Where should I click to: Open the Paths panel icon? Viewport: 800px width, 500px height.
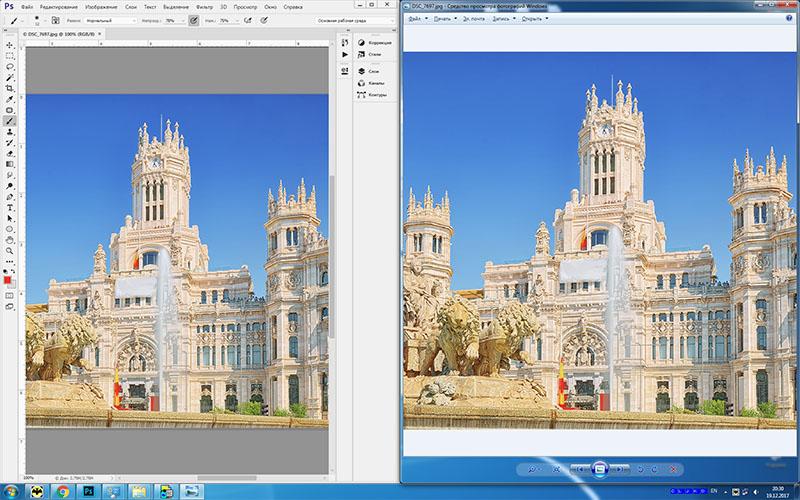[361, 94]
